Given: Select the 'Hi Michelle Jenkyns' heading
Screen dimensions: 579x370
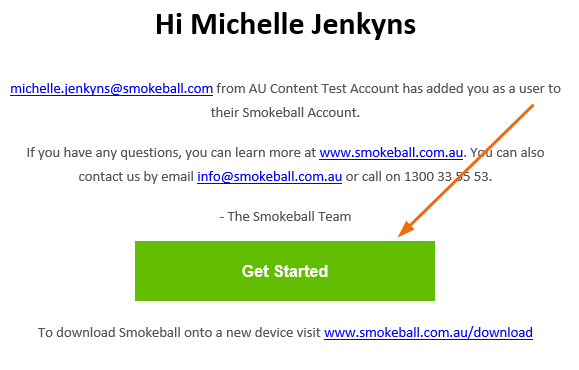Looking at the screenshot, I should 285,24.
